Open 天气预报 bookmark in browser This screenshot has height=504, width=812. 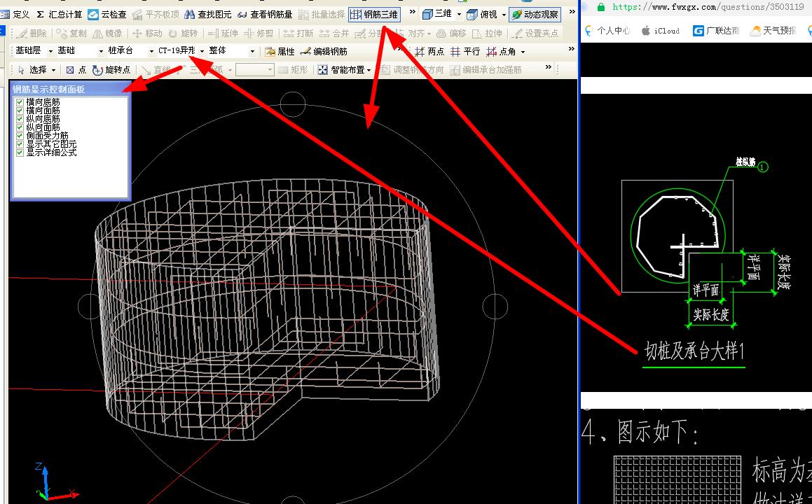click(x=773, y=31)
